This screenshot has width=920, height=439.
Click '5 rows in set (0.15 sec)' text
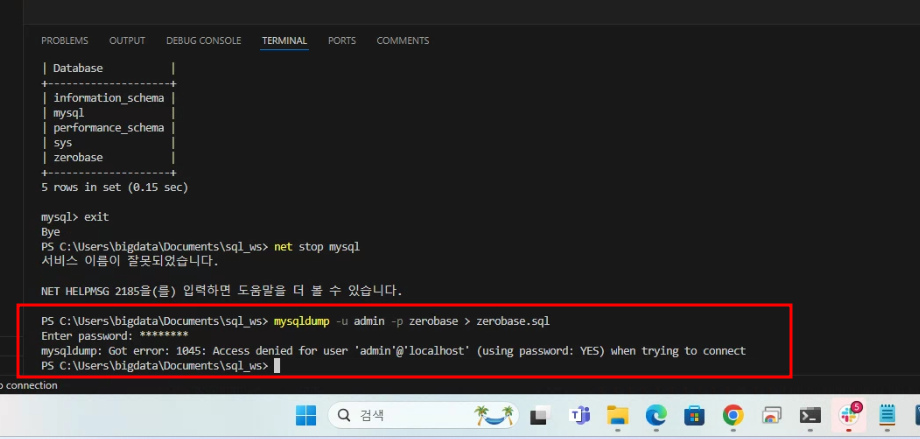point(114,188)
